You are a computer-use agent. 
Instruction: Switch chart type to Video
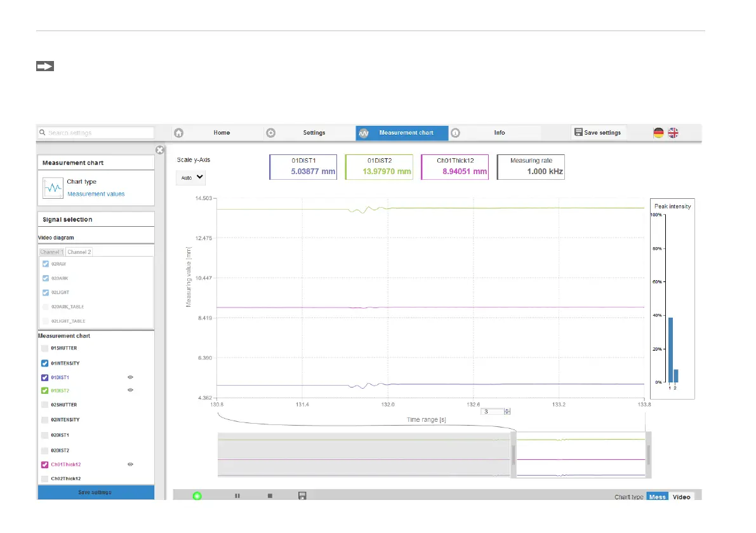click(x=681, y=497)
